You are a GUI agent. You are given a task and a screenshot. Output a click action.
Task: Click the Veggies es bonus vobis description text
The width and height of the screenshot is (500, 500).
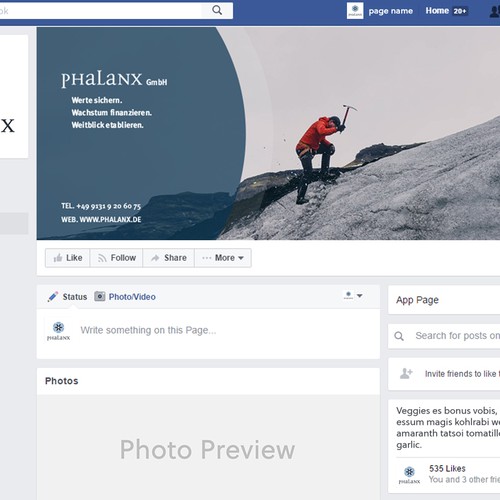tap(448, 427)
